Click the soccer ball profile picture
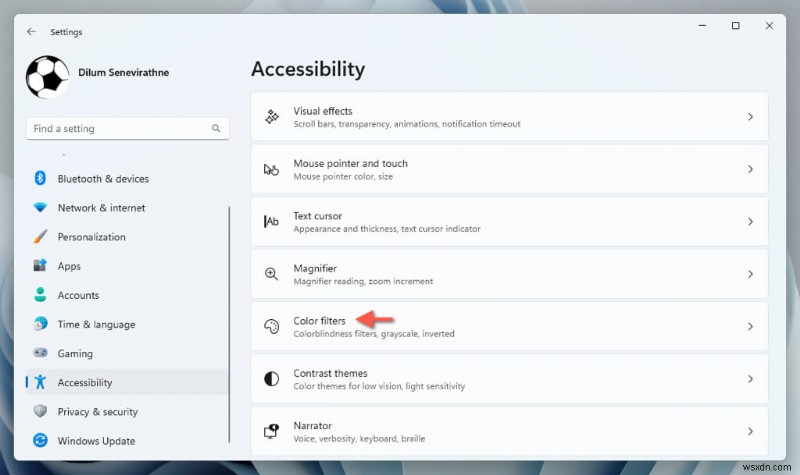The width and height of the screenshot is (800, 475). click(47, 77)
